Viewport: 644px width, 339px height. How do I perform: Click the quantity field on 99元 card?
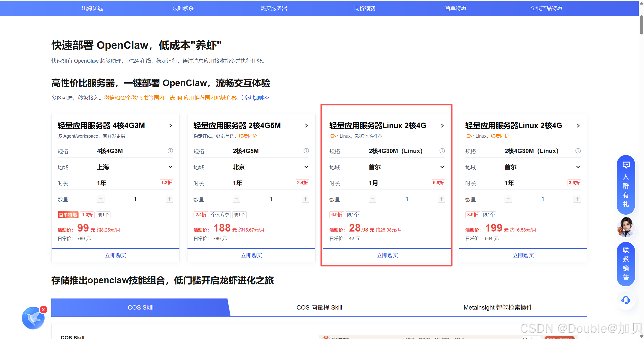click(x=135, y=199)
